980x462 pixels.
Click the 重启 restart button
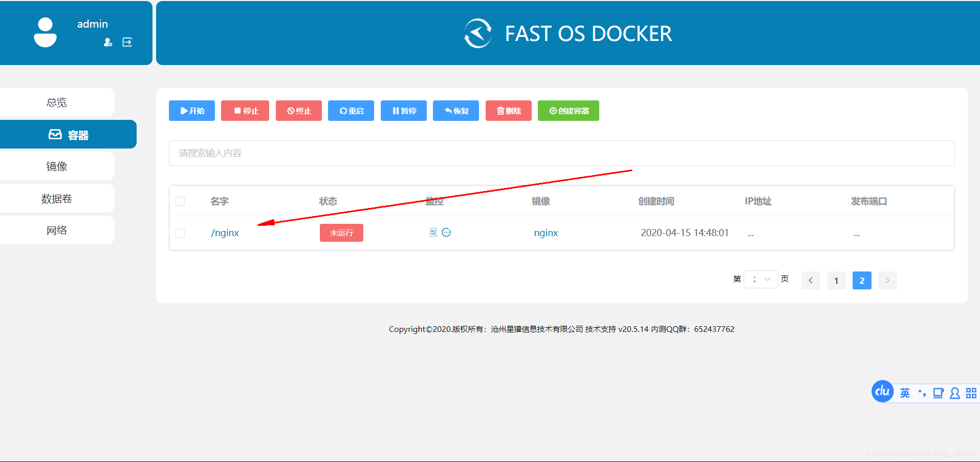click(x=351, y=111)
